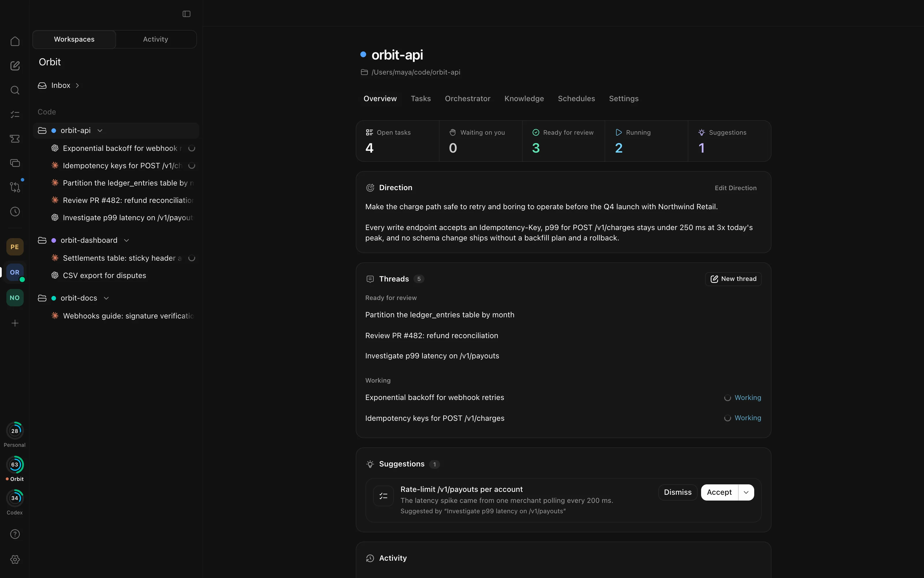Open the Schedules tab
The height and width of the screenshot is (578, 924).
coord(576,99)
